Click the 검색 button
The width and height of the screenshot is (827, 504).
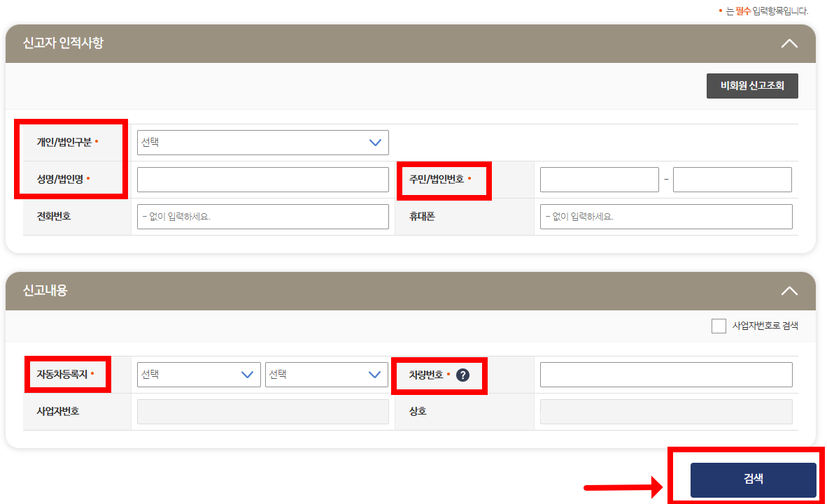(753, 480)
